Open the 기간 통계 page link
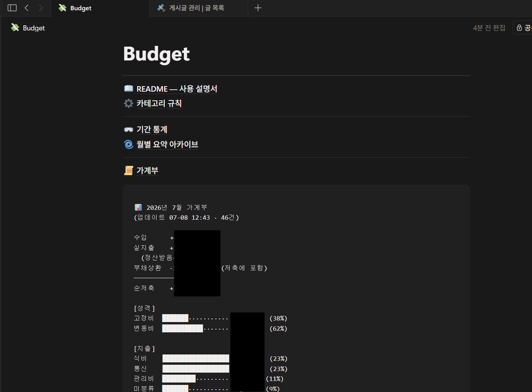Viewport: 532px width, 392px height. 152,130
